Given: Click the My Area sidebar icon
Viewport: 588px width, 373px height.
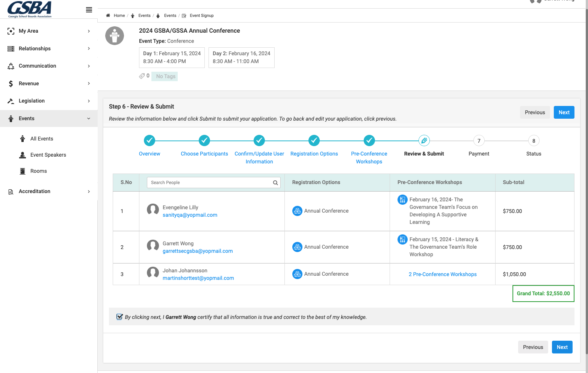Looking at the screenshot, I should pyautogui.click(x=11, y=31).
